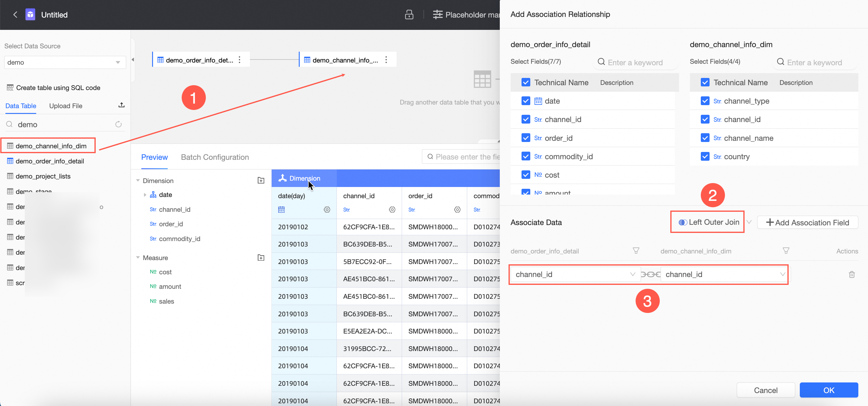Click the search icon in the preview field search

pyautogui.click(x=430, y=157)
